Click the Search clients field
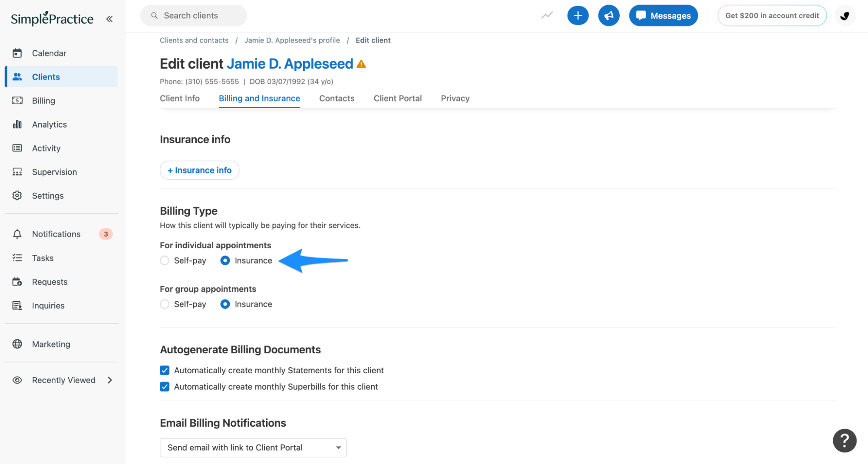The image size is (868, 464). pyautogui.click(x=193, y=16)
